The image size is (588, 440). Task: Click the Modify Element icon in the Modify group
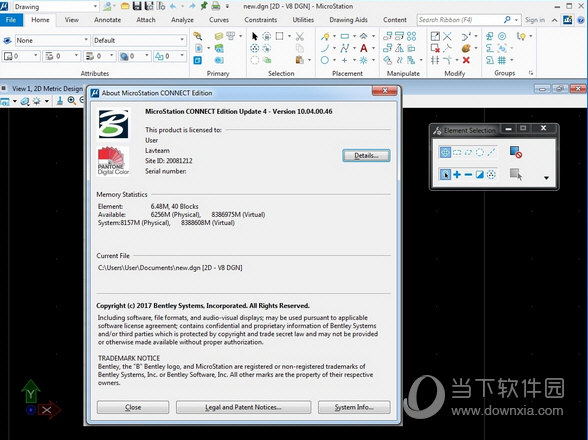(x=435, y=36)
